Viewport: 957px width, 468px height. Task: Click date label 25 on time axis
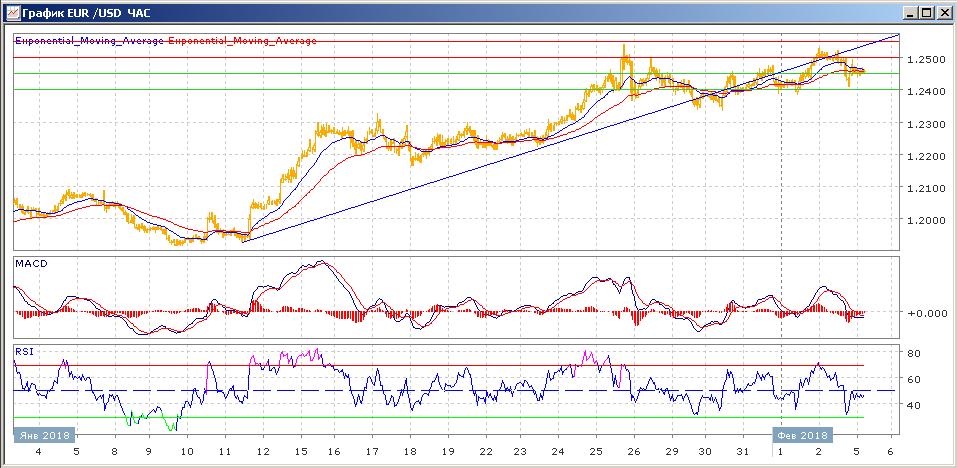pos(596,452)
